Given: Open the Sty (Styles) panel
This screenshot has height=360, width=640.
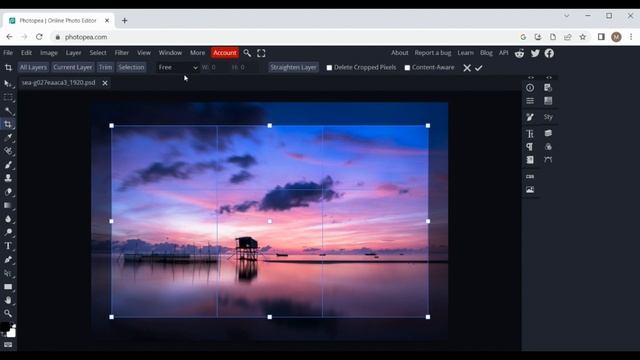Looking at the screenshot, I should [x=548, y=117].
